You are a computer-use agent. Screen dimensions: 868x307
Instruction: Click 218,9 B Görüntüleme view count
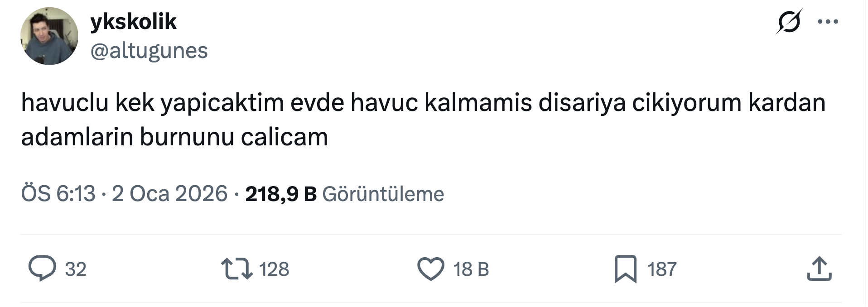click(344, 194)
